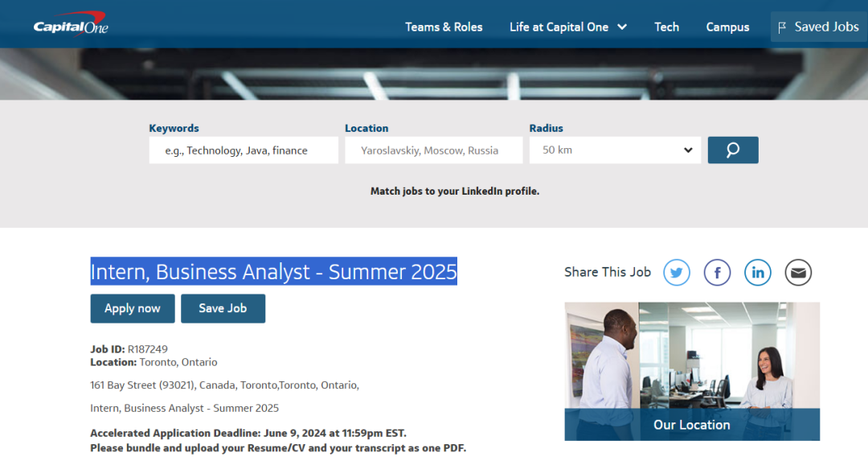Click the Share This Job label
Screen dimensions: 868x457
coord(608,272)
